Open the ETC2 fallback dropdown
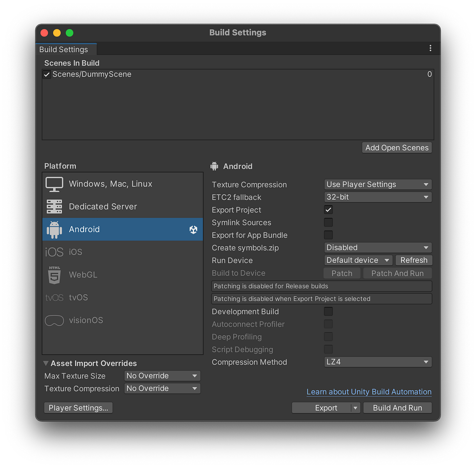476x468 pixels. click(x=377, y=197)
